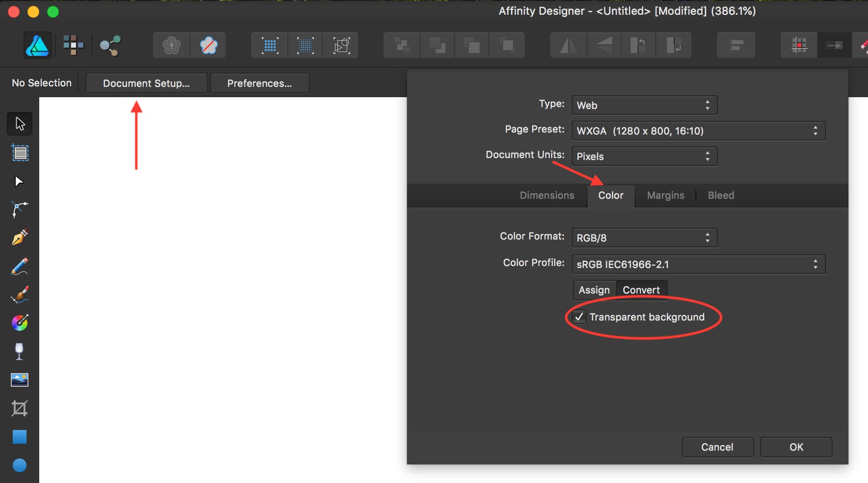Switch to the Dimensions tab
Viewport: 868px width, 483px height.
pyautogui.click(x=547, y=195)
